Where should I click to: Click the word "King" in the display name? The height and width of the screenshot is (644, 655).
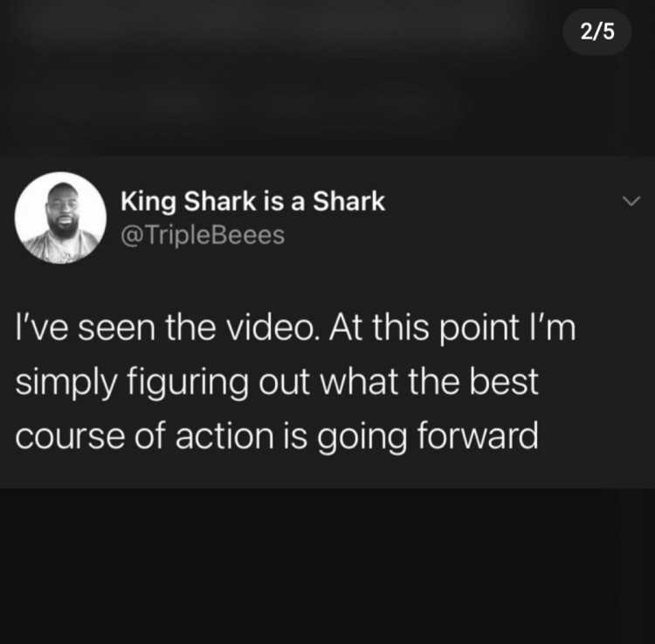click(148, 202)
